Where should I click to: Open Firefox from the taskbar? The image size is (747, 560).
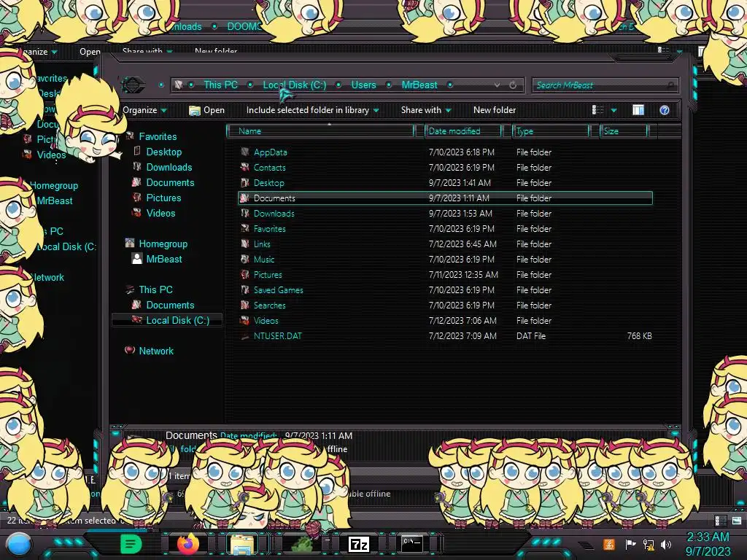[188, 544]
